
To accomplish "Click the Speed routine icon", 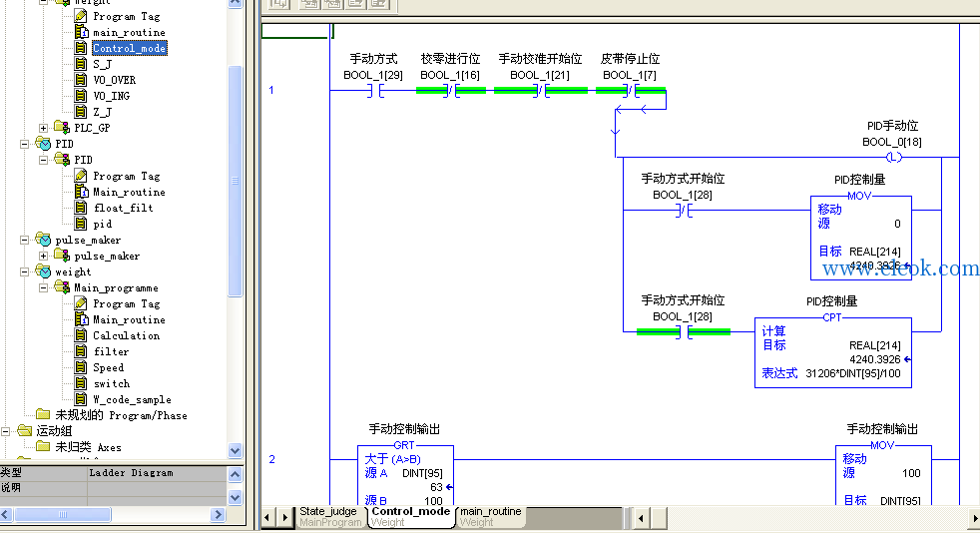I will click(x=81, y=367).
